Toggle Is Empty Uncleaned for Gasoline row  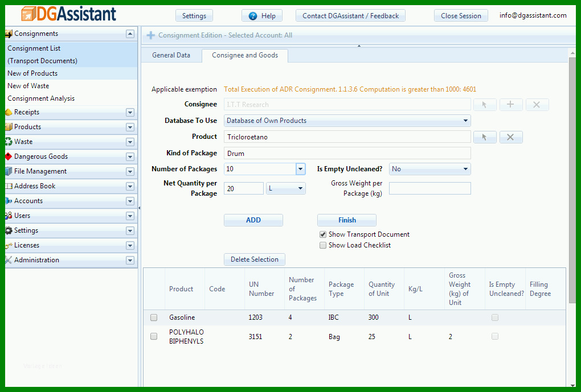point(494,317)
